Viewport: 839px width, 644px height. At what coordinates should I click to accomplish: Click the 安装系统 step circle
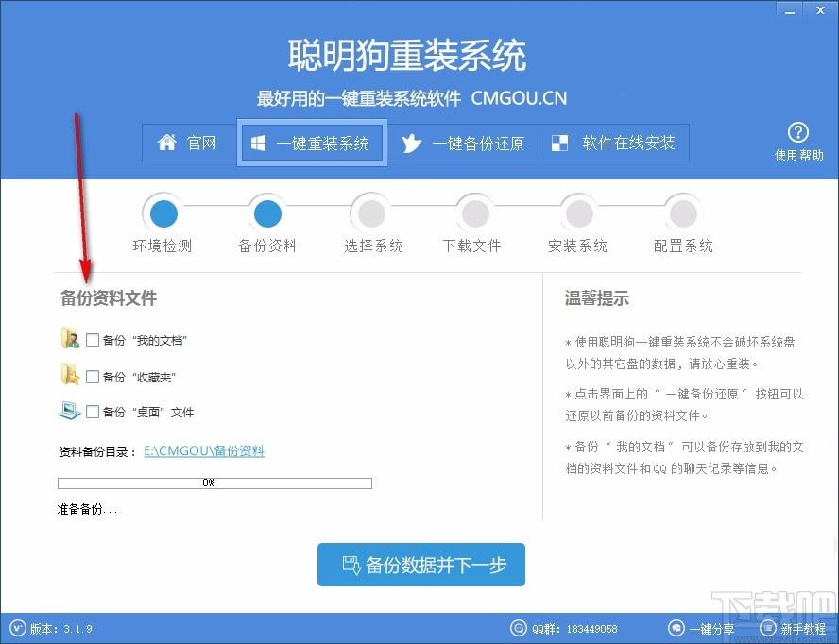point(579,213)
